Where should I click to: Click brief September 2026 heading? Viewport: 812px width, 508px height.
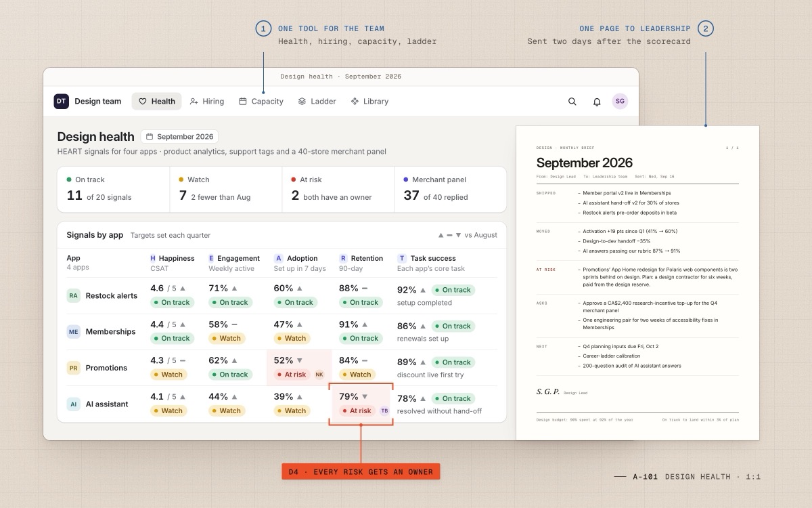(585, 163)
